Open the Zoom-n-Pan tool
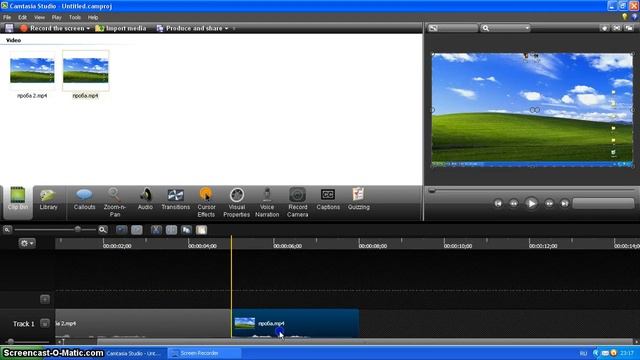The width and height of the screenshot is (640, 360). pos(115,202)
